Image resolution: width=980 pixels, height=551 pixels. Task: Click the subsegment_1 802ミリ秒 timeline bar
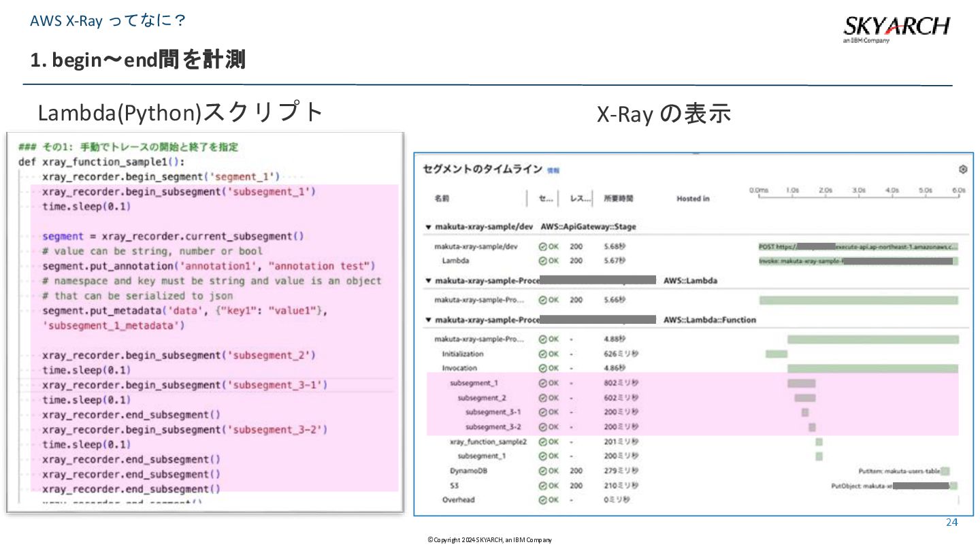point(802,383)
